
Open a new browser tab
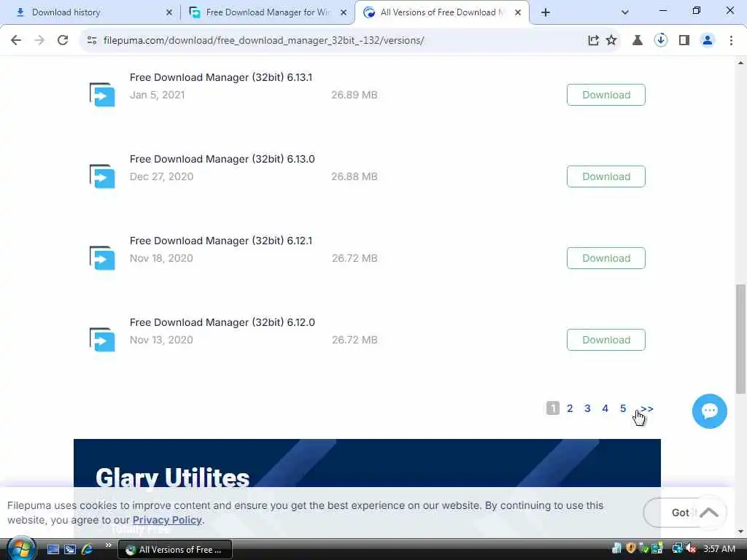coord(546,13)
